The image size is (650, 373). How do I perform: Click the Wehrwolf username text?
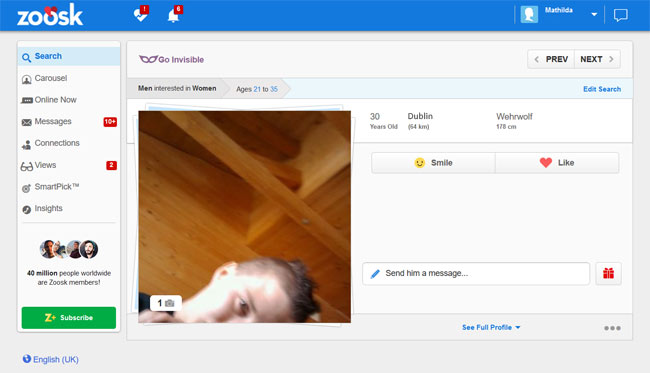(514, 116)
